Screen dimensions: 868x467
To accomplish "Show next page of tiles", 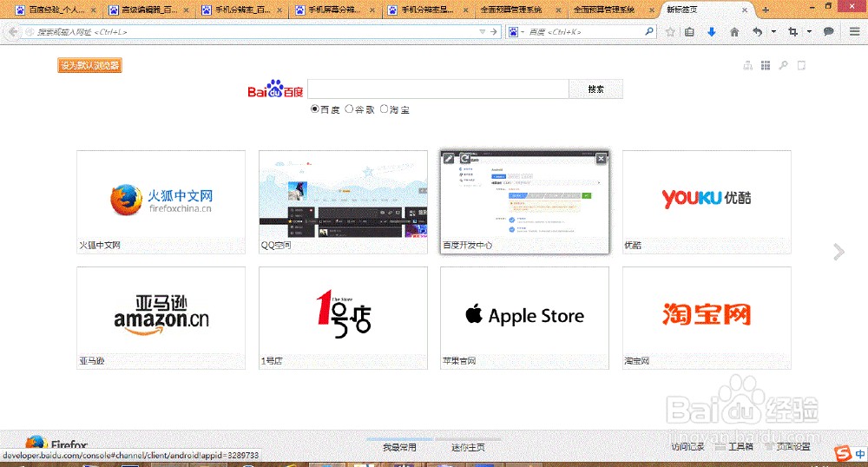I will (839, 253).
